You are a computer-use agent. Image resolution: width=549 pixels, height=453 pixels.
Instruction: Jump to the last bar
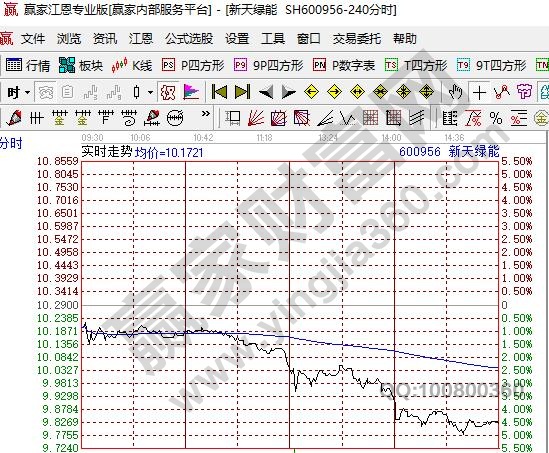(242, 92)
